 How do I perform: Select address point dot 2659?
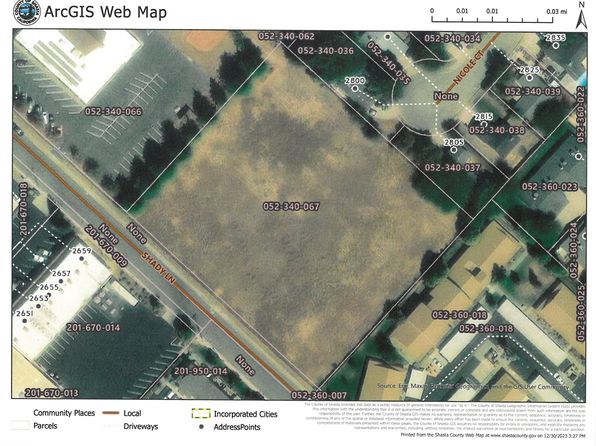point(82,259)
